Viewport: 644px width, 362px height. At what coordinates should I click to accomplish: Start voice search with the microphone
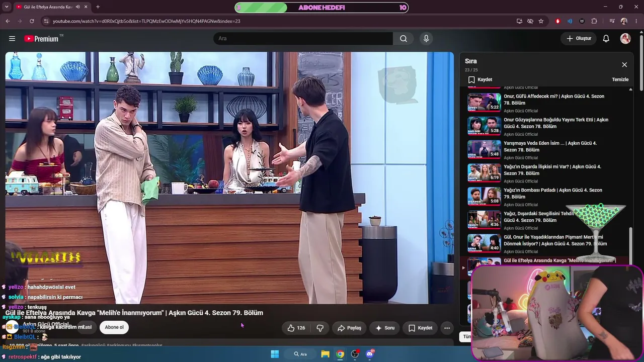click(x=426, y=39)
